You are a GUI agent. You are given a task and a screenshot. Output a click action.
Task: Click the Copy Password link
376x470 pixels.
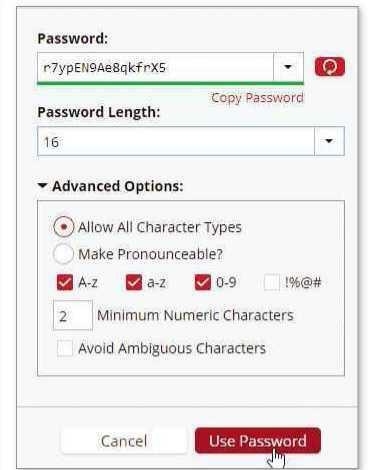click(257, 98)
